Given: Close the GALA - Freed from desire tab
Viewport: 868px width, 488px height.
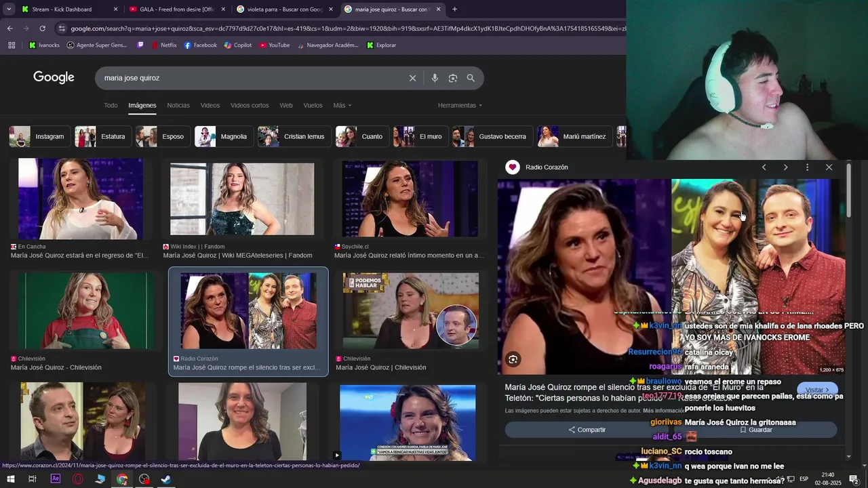Looking at the screenshot, I should point(223,9).
